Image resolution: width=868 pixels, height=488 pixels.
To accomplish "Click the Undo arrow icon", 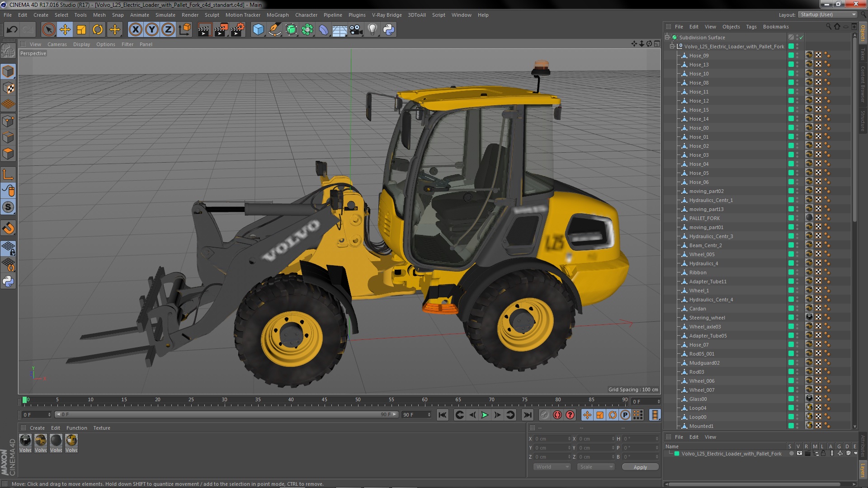I will coord(12,30).
